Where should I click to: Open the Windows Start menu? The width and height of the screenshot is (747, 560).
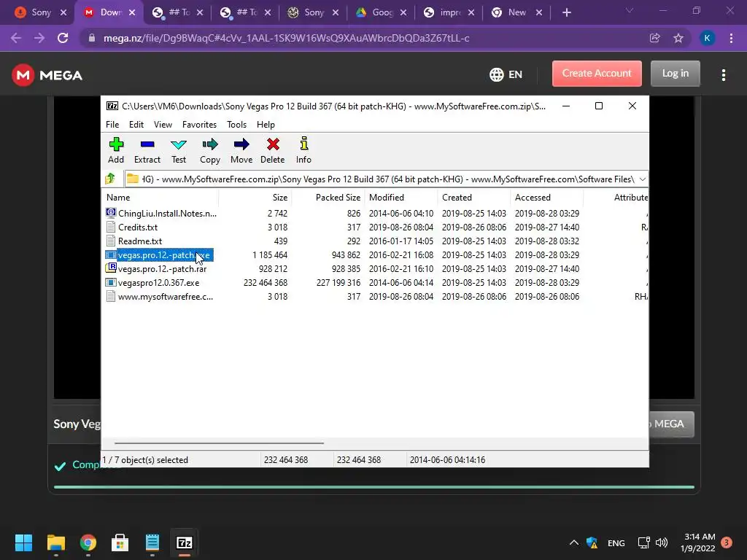click(23, 542)
